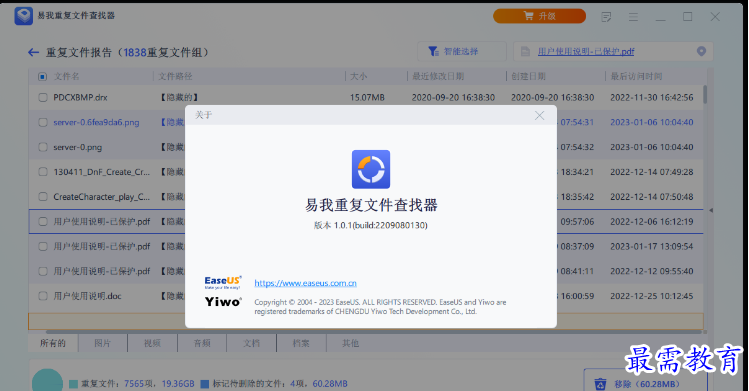Screen dimensions: 749x391
Task: Close the main application window
Action: pyautogui.click(x=715, y=17)
